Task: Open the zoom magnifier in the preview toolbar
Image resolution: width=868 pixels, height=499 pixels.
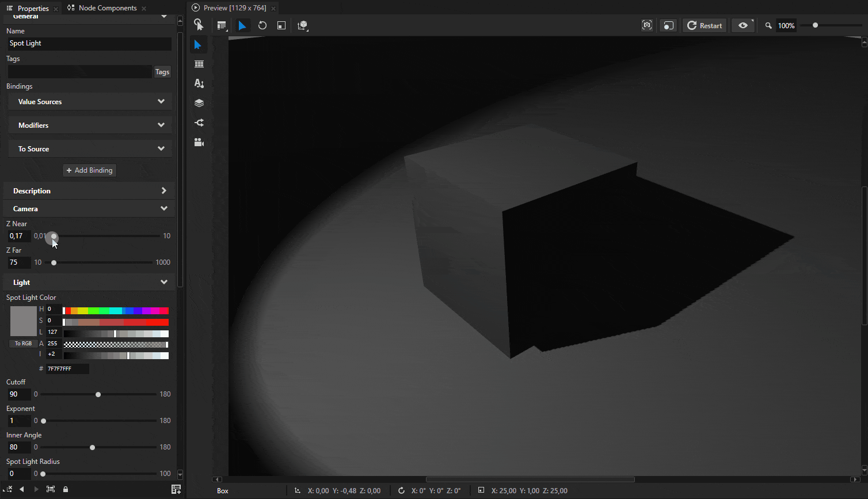Action: (768, 25)
